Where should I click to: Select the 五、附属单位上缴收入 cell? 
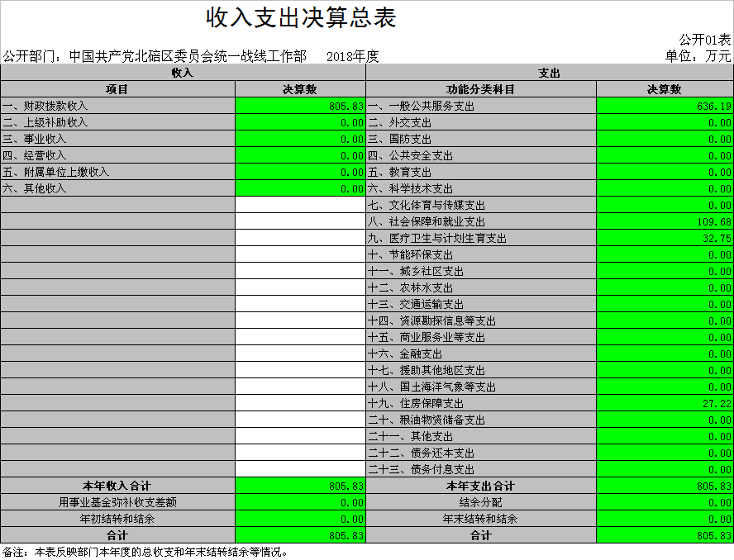click(x=117, y=172)
